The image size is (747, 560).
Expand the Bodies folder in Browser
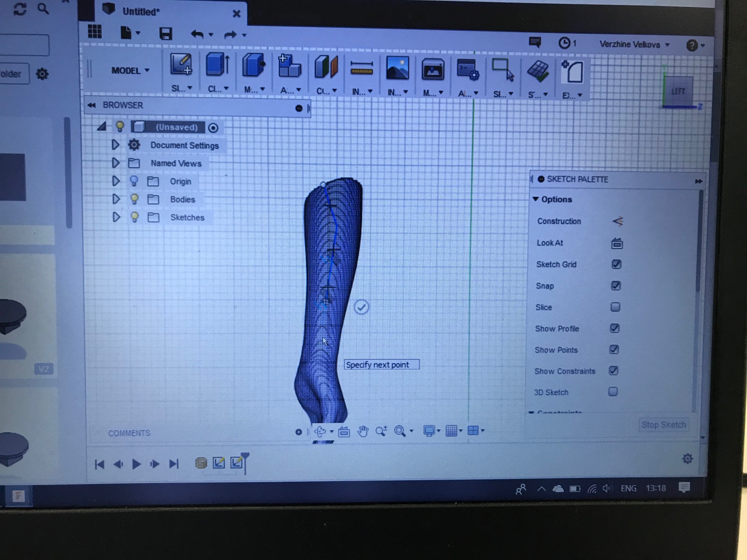coord(115,199)
